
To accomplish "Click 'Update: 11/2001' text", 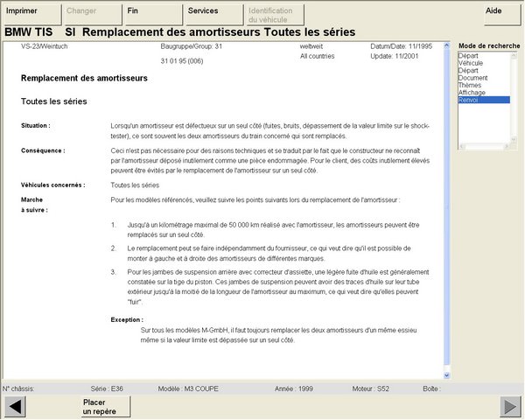I will pos(394,56).
